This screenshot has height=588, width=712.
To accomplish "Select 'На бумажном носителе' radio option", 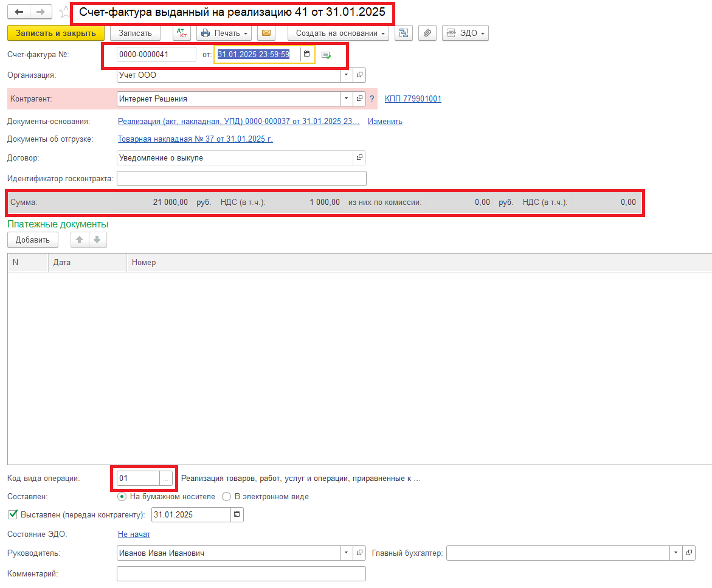I will click(x=123, y=497).
